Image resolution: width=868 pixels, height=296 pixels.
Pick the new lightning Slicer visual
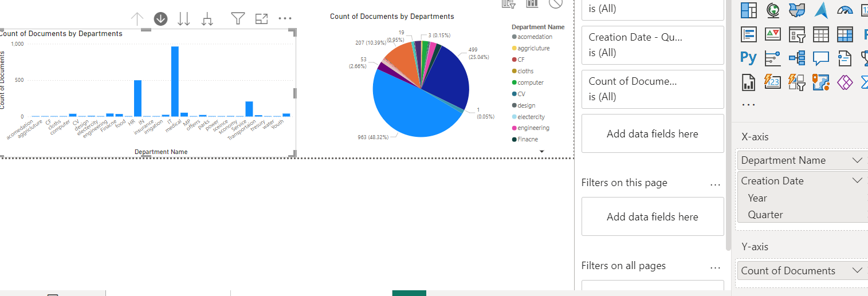pos(797,82)
